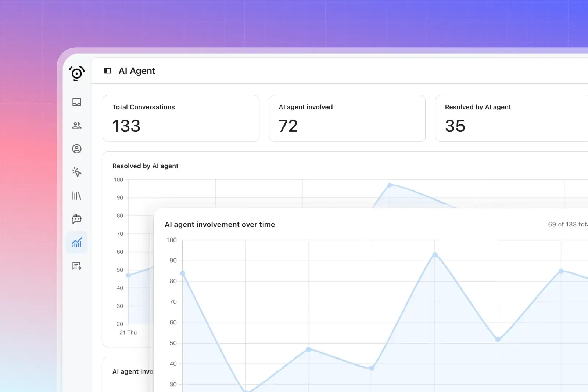Open the AI bot chat icon
The image size is (588, 392).
pyautogui.click(x=77, y=219)
